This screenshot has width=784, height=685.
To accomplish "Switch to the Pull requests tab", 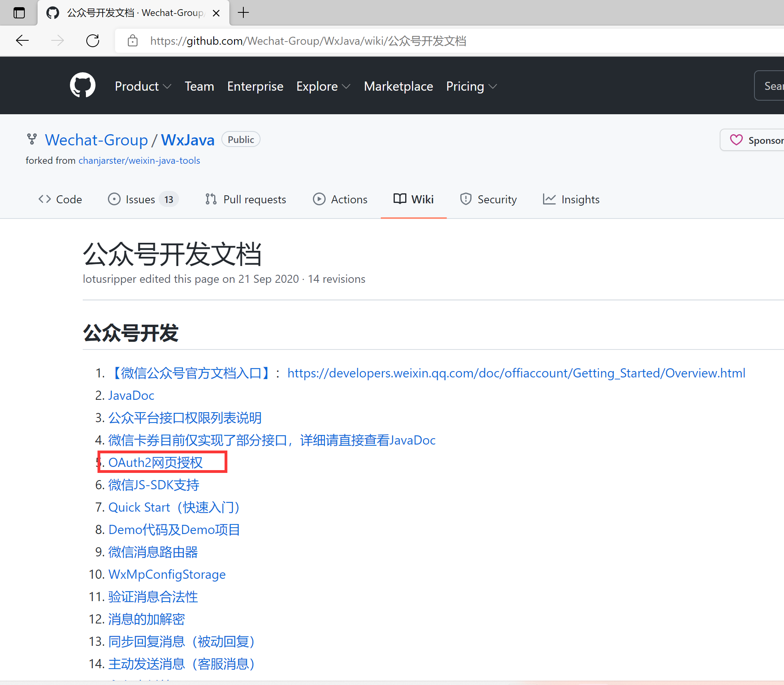I will (x=246, y=199).
